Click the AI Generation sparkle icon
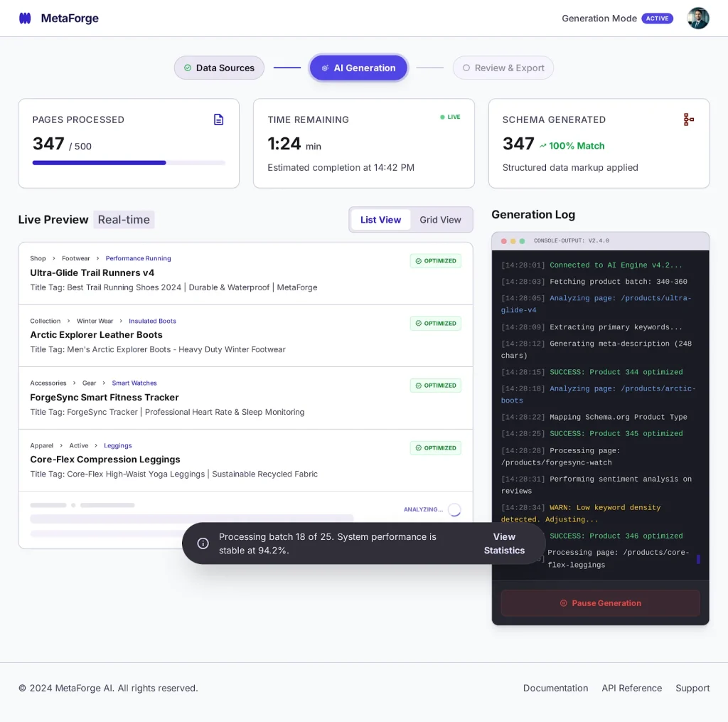The width and height of the screenshot is (728, 722). click(325, 68)
